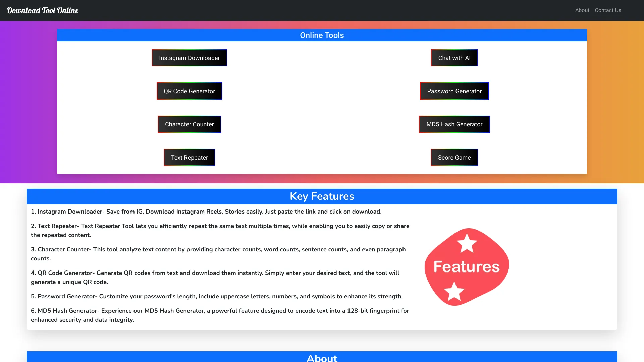This screenshot has height=362, width=644.
Task: Open the Score Game tool
Action: point(454,157)
